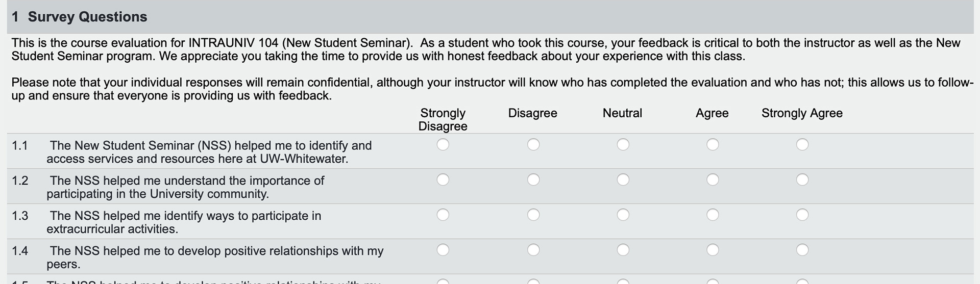Viewport: 980px width, 284px height.
Task: Mark Strongly Disagree for extracurricular activities question
Action: click(443, 215)
